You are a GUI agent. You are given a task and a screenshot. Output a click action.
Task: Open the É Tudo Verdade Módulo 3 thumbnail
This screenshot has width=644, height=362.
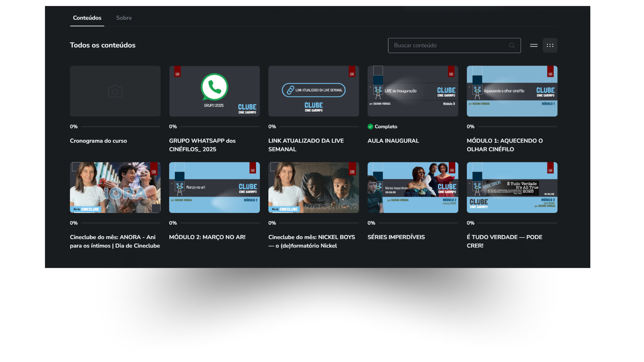coord(512,188)
